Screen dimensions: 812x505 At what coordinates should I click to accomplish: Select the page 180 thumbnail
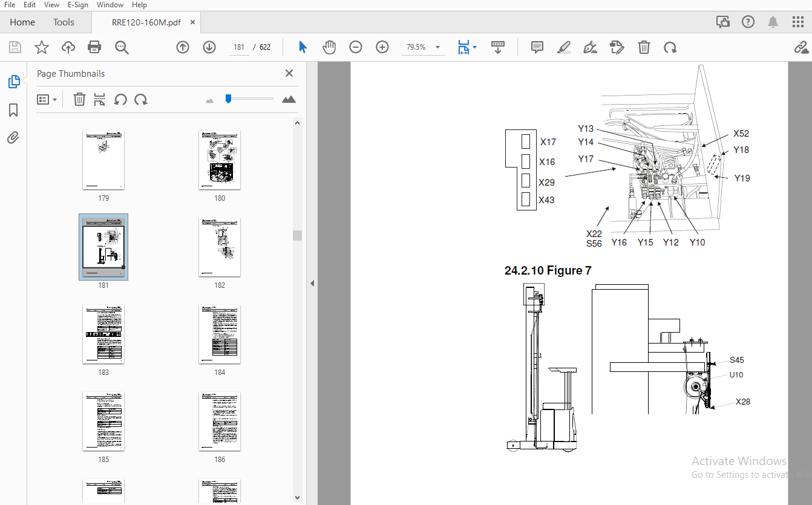220,160
